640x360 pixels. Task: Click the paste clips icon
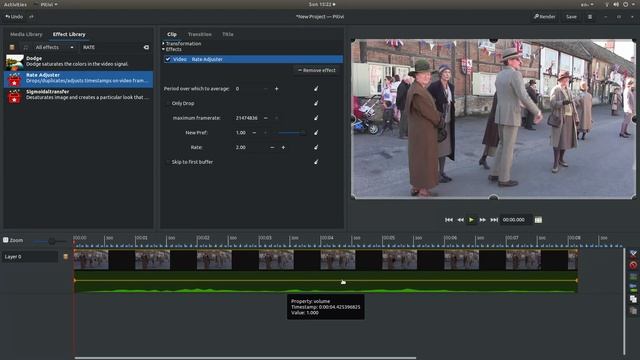pyautogui.click(x=633, y=311)
